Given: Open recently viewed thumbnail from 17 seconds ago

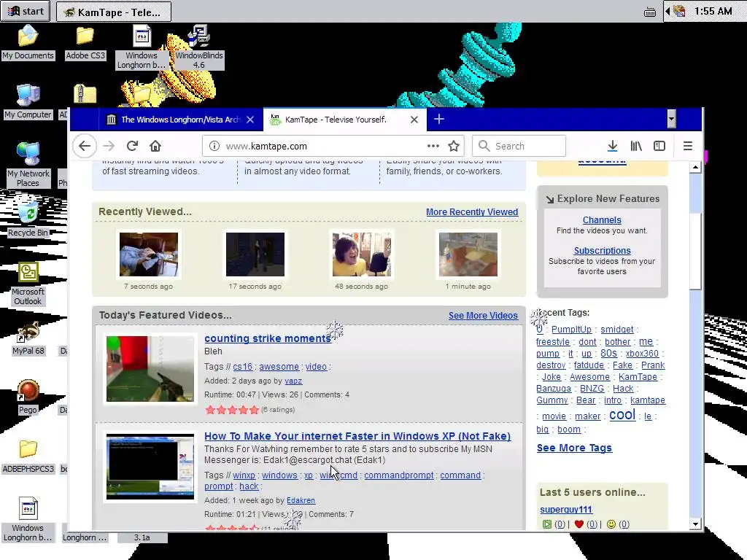Looking at the screenshot, I should point(255,254).
